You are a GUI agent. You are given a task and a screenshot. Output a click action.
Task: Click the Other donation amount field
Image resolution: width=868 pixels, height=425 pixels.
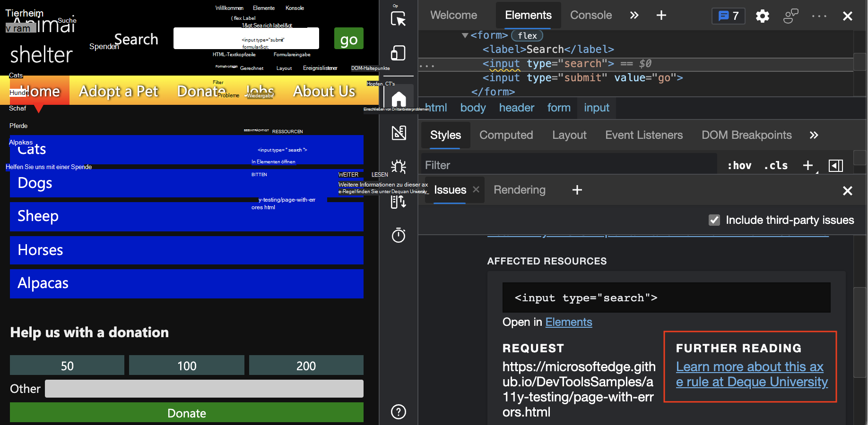click(204, 389)
